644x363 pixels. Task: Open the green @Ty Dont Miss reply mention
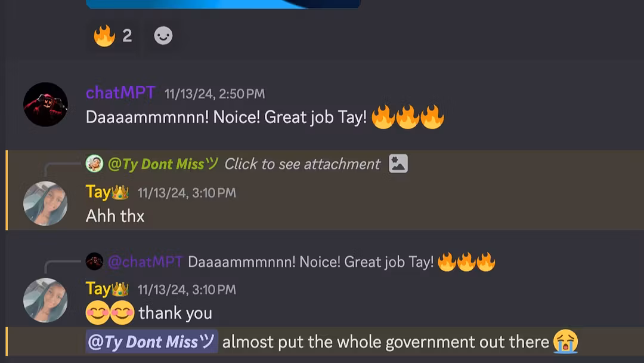[163, 164]
